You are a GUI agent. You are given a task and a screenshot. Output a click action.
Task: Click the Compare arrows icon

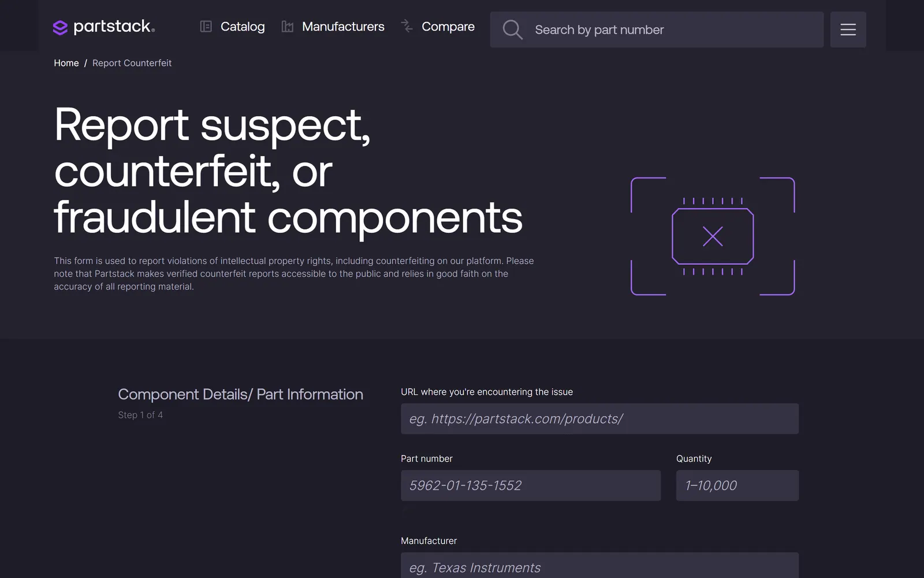pos(407,25)
